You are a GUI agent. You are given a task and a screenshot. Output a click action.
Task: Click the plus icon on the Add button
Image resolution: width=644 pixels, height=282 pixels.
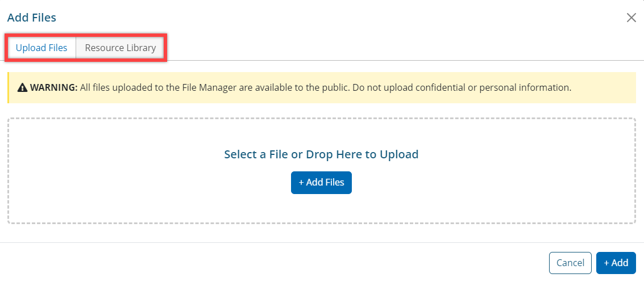[x=606, y=263]
